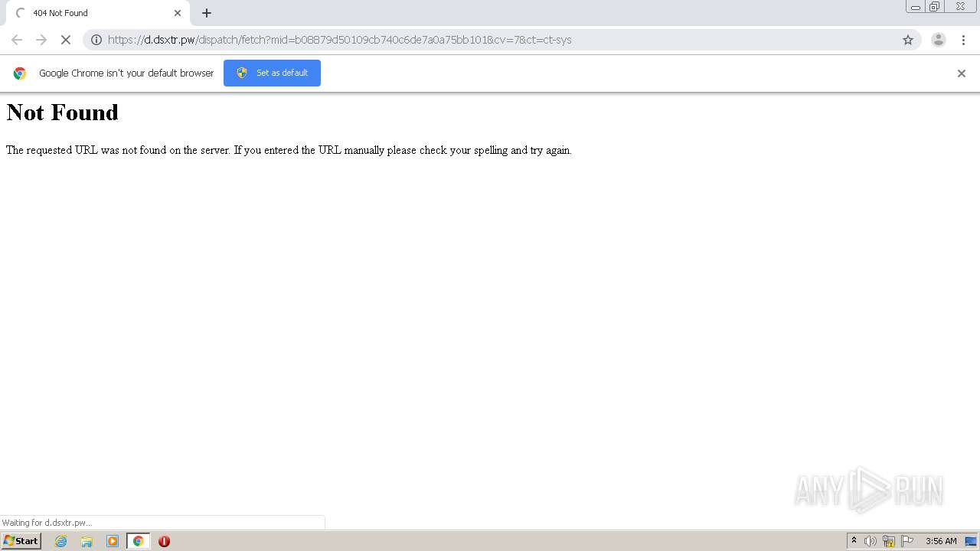
Task: Close the Chrome window
Action: (x=960, y=7)
